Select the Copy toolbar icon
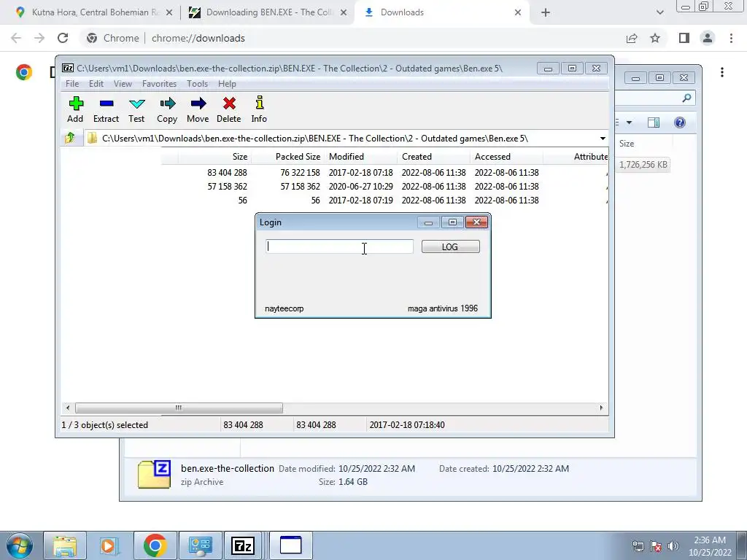 [x=167, y=109]
